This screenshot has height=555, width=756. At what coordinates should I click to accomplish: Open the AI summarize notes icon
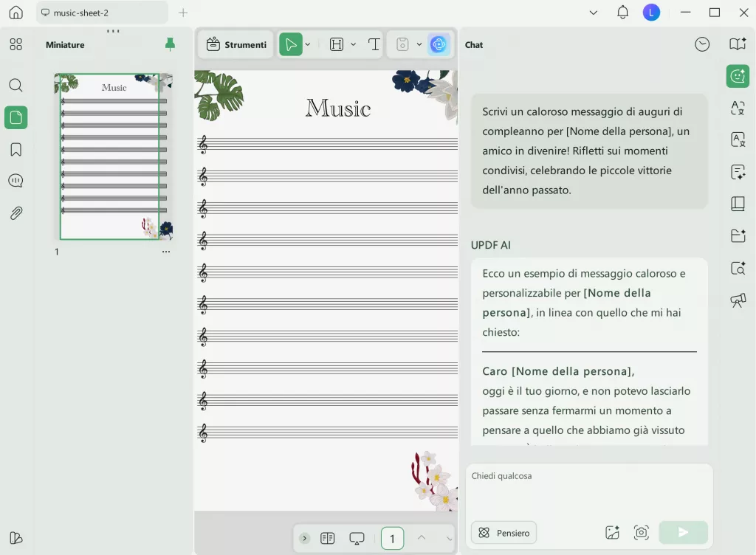tap(738, 172)
